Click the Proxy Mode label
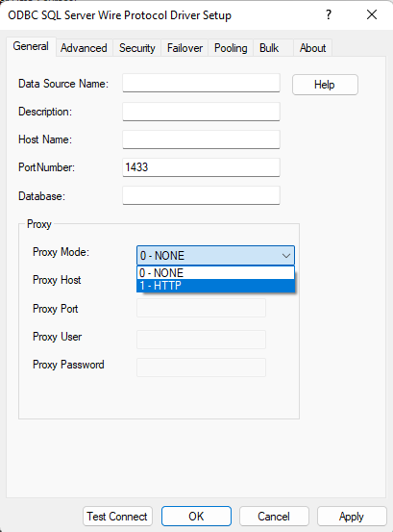This screenshot has width=393, height=532. pos(61,252)
